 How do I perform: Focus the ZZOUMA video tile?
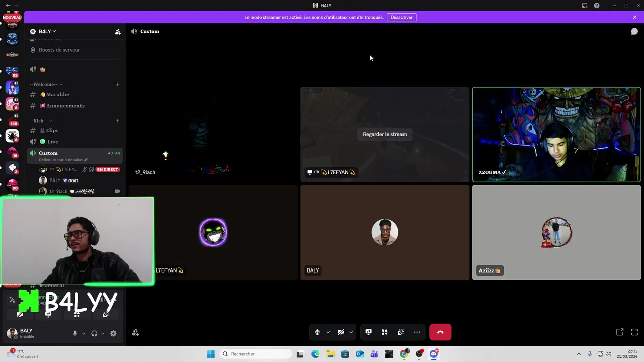pos(556,134)
